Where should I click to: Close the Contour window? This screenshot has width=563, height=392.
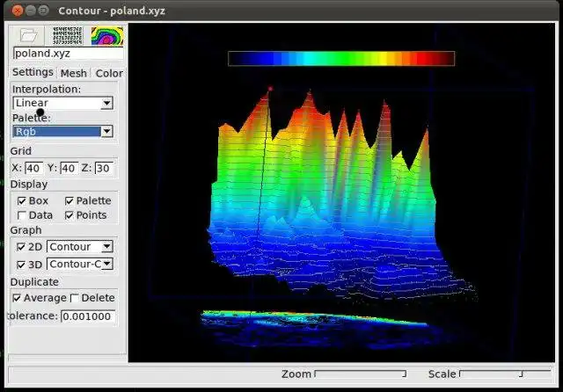(x=18, y=11)
